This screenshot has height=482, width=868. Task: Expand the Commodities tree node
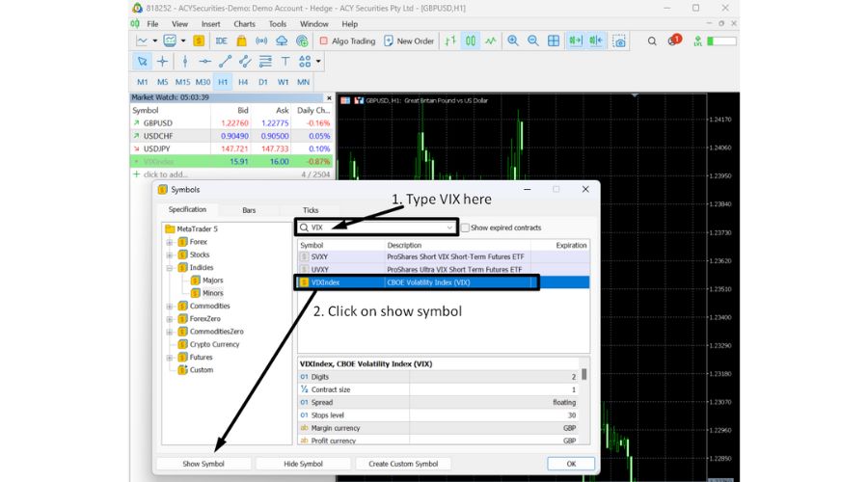(170, 306)
